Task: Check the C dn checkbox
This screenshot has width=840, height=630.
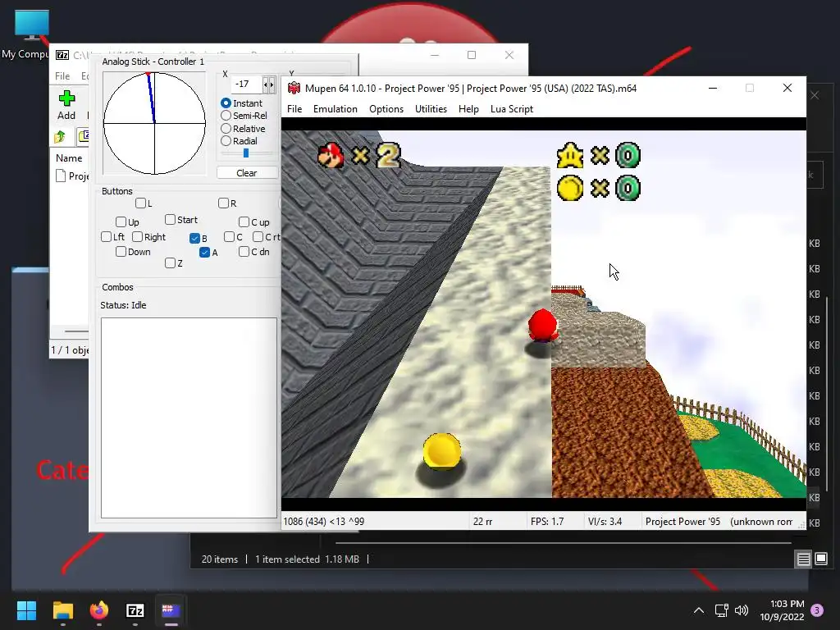Action: pyautogui.click(x=244, y=252)
